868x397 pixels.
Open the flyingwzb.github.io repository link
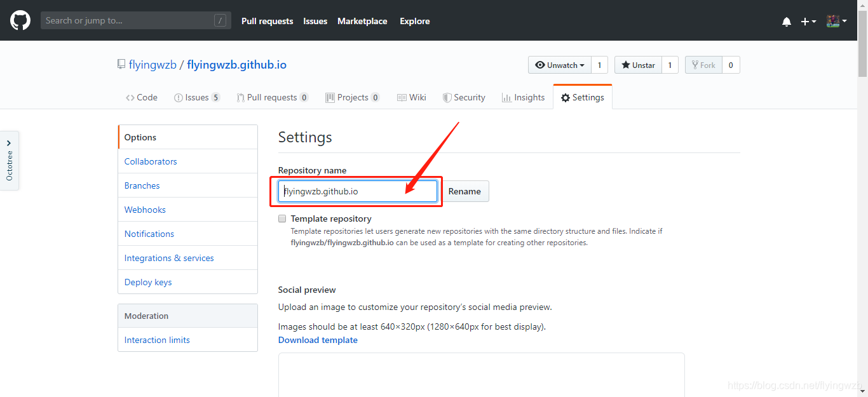coord(236,65)
